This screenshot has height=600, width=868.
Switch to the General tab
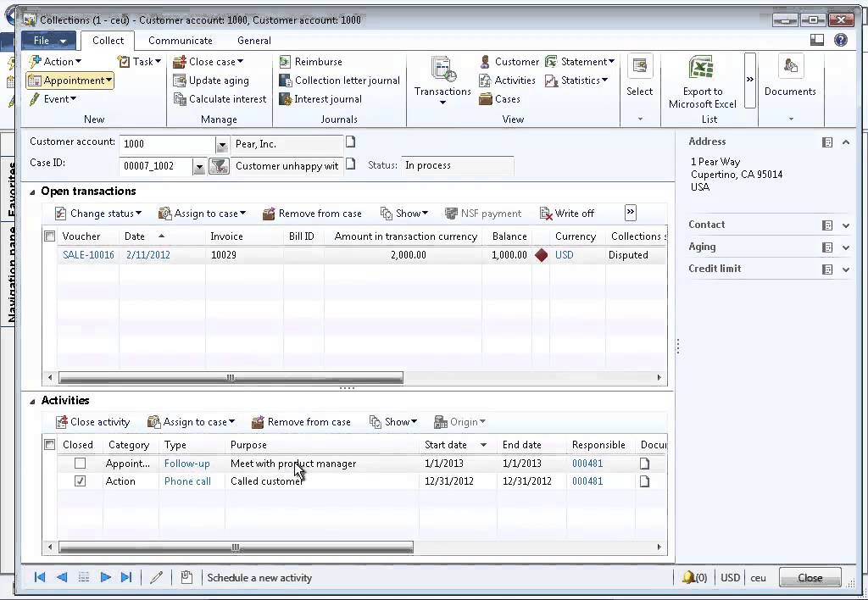point(254,41)
